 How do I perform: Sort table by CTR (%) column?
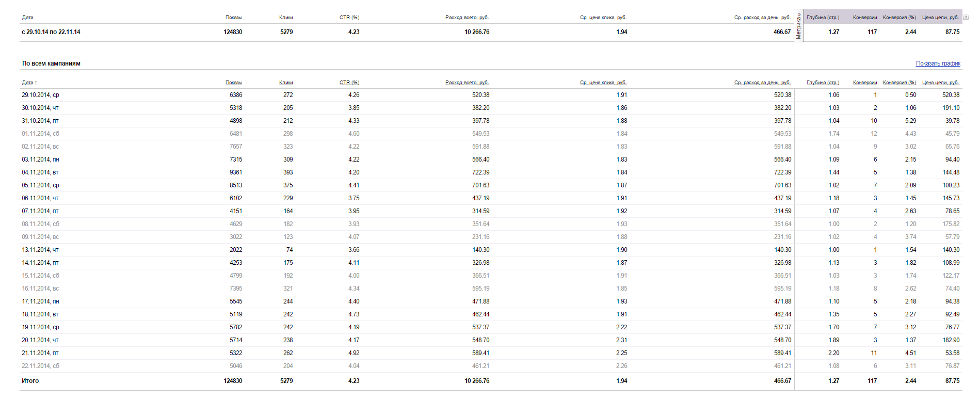349,83
